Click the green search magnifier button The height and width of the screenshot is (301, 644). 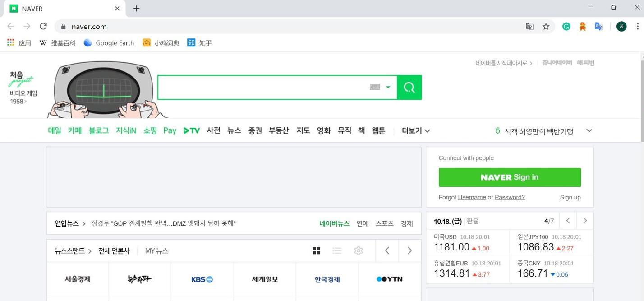click(x=409, y=87)
